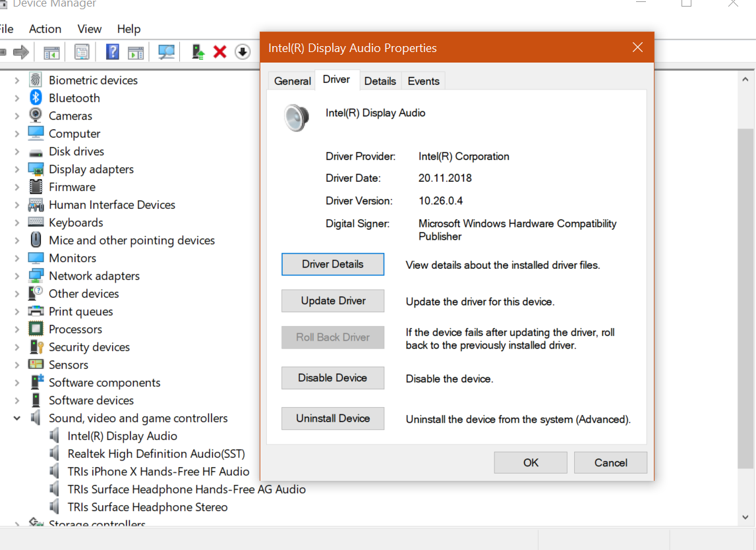The height and width of the screenshot is (550, 756).
Task: Toggle the Show/Hide Console Tree toolbar icon
Action: 51,52
